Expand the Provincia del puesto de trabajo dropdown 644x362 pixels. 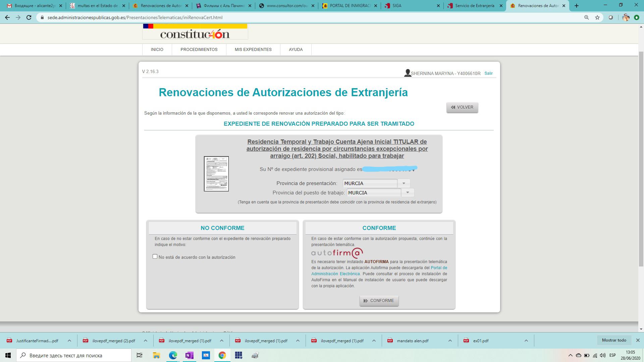(408, 193)
